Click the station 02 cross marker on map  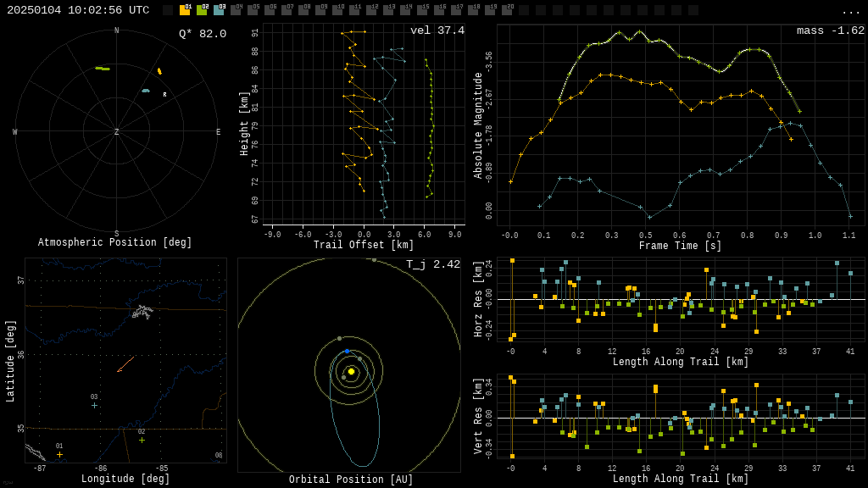pyautogui.click(x=142, y=440)
